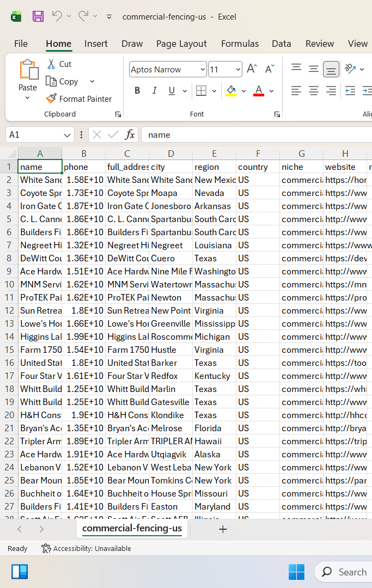Select the Jonesboro city cell

tap(171, 206)
